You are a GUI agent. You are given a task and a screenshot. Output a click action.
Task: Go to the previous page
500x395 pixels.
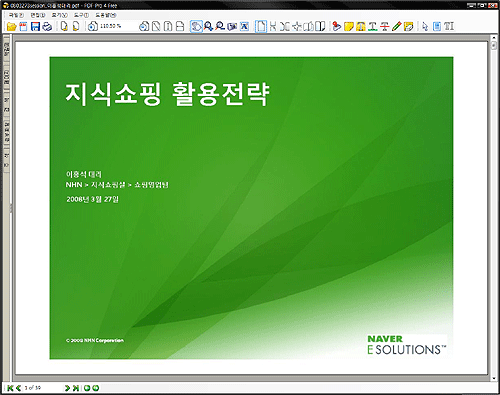(x=18, y=388)
